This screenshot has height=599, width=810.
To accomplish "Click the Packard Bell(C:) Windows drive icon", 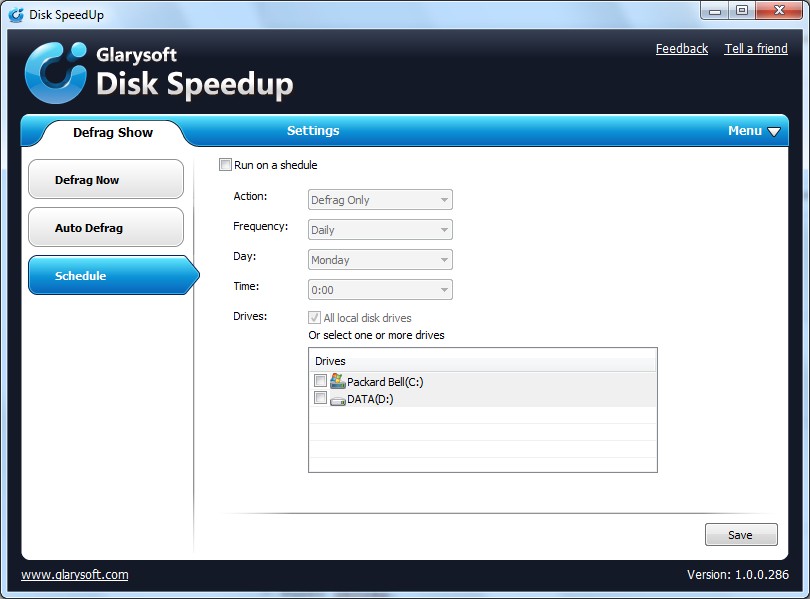I will point(337,381).
